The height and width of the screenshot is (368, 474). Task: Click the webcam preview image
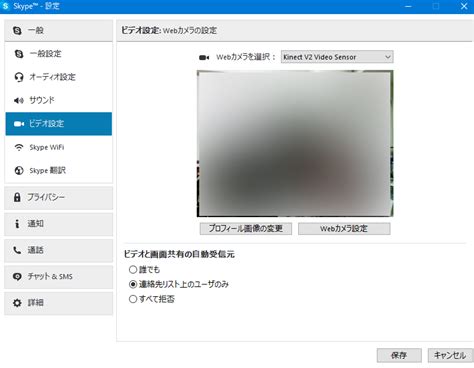pos(295,143)
